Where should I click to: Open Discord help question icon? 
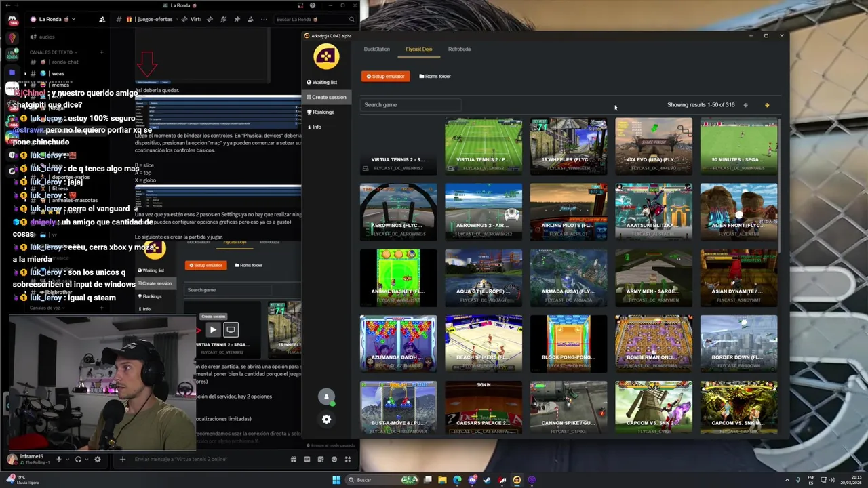313,5
